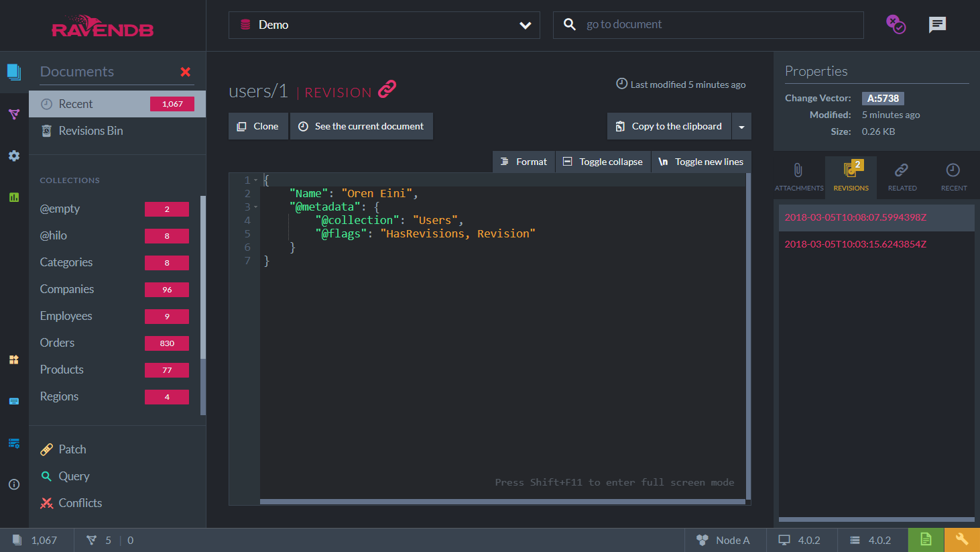This screenshot has height=552, width=980.
Task: Click the change vector A:5738 badge
Action: [x=883, y=99]
